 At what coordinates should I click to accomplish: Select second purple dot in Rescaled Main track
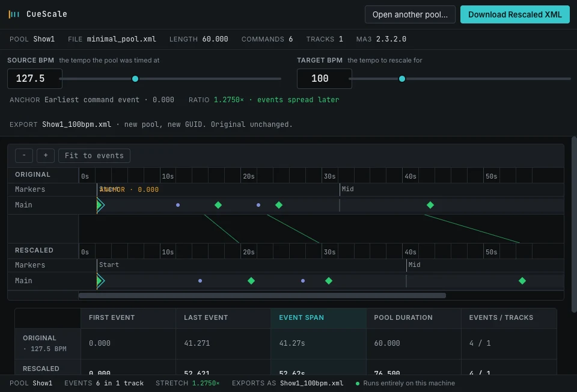[303, 281]
